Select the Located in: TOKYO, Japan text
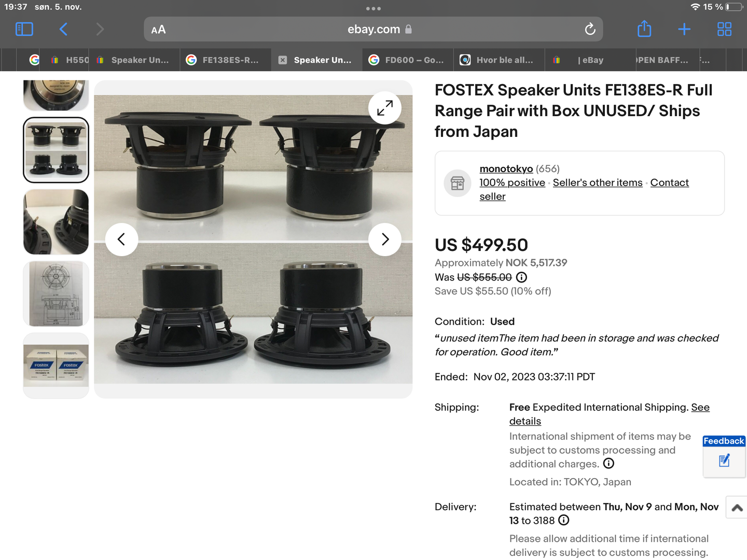Viewport: 747px width, 560px height. (570, 482)
